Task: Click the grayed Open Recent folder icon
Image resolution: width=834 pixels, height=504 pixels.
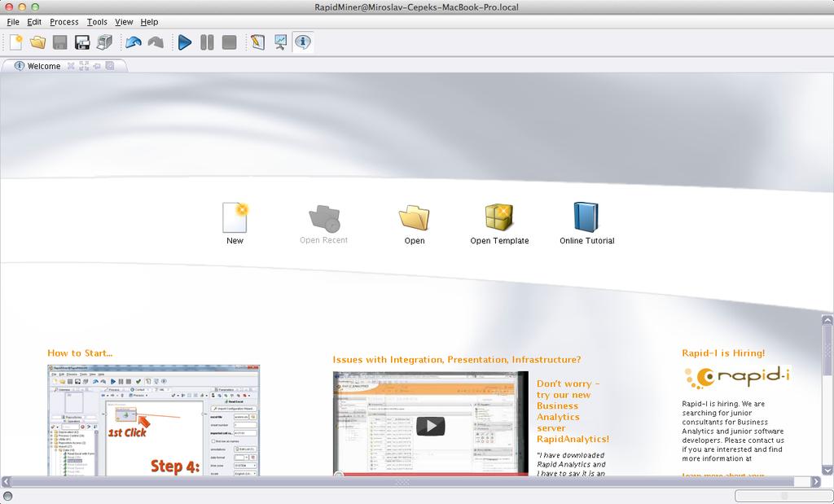Action: 324,218
